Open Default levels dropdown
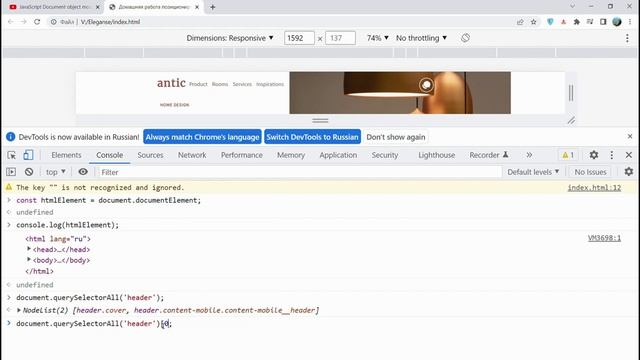Image resolution: width=640 pixels, height=360 pixels. [x=533, y=172]
